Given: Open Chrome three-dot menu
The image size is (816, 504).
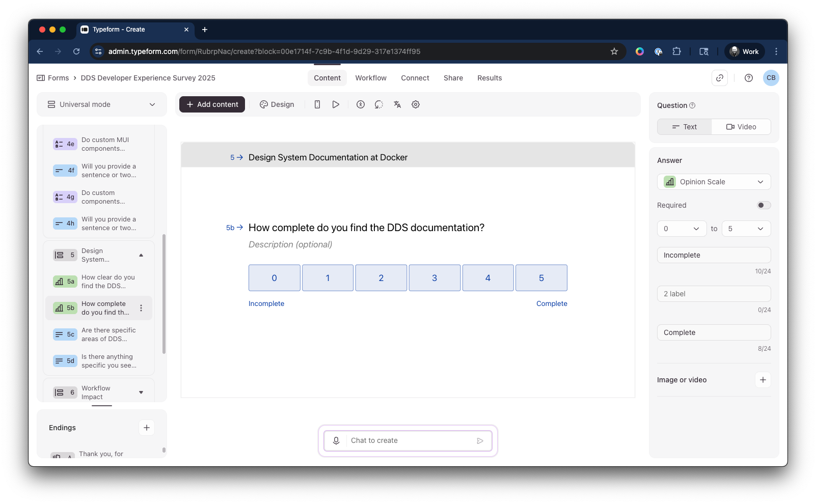Looking at the screenshot, I should pyautogui.click(x=776, y=51).
